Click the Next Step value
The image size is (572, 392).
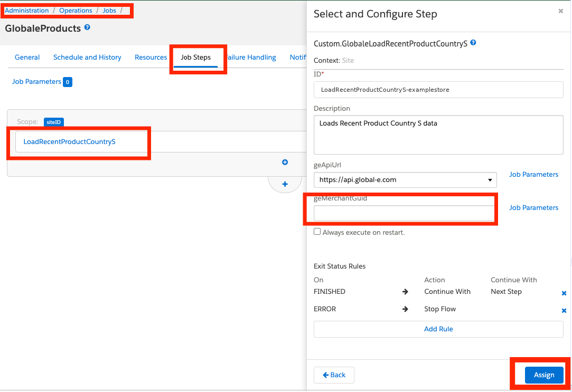click(x=506, y=291)
